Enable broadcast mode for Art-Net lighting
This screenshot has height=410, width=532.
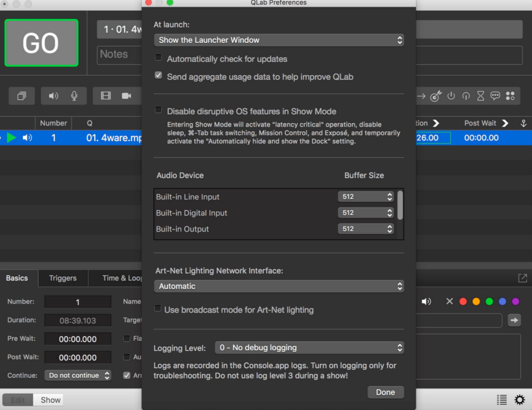click(157, 308)
